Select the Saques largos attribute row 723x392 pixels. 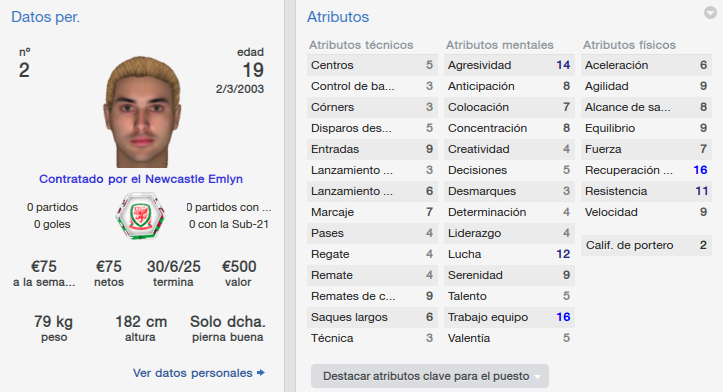pos(372,317)
